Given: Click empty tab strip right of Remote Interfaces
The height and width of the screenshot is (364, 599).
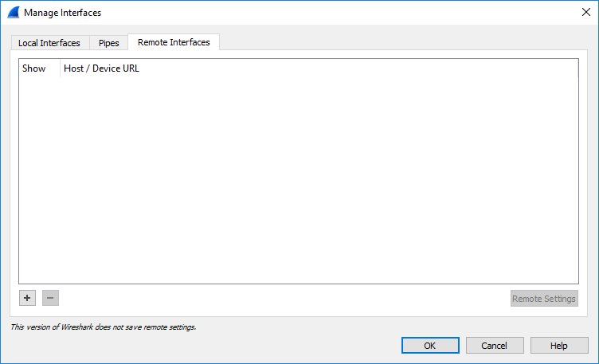Looking at the screenshot, I should (x=398, y=43).
